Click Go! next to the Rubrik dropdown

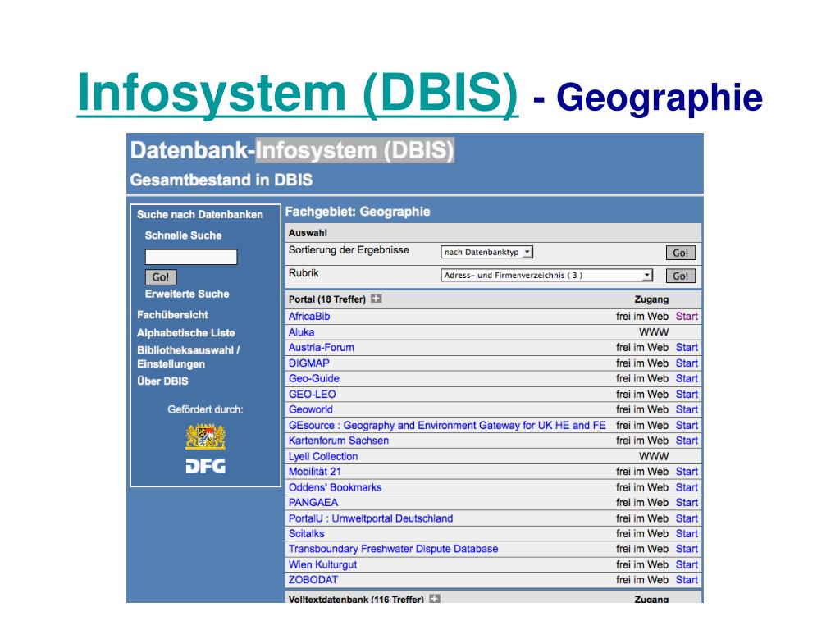[680, 276]
